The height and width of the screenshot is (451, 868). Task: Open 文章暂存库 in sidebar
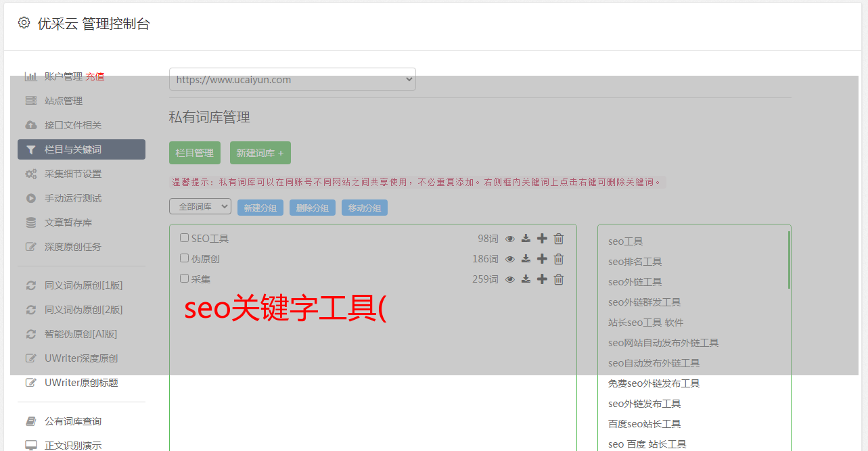(x=68, y=222)
